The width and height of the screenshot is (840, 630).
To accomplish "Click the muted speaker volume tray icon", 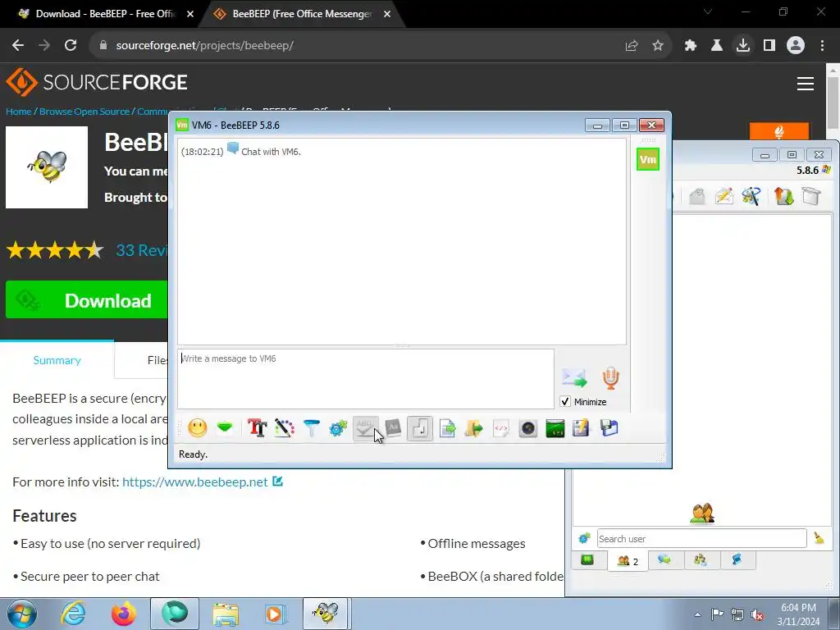I will point(757,614).
